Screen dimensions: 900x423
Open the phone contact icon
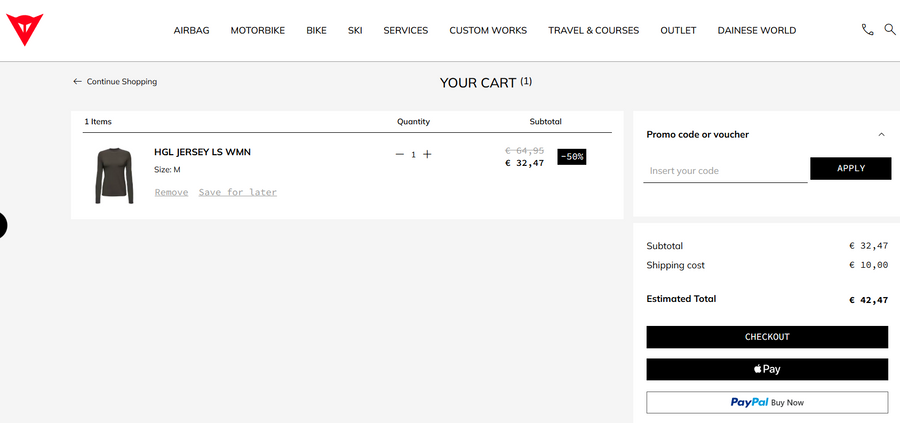pos(867,30)
